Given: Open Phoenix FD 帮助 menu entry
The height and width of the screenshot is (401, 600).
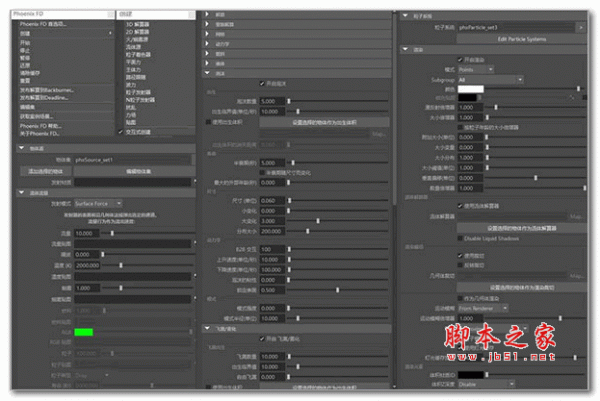Looking at the screenshot, I should [x=41, y=126].
